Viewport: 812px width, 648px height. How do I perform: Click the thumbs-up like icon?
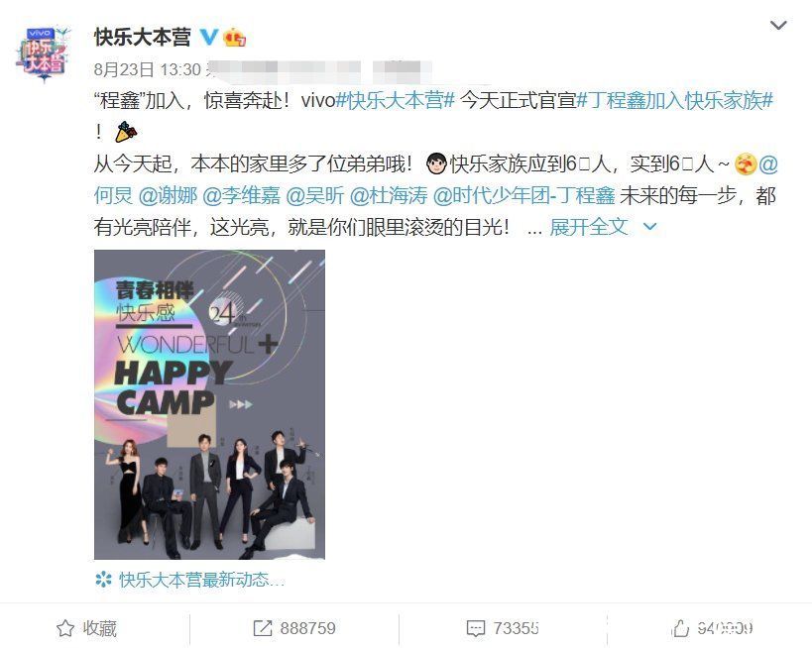tap(680, 628)
